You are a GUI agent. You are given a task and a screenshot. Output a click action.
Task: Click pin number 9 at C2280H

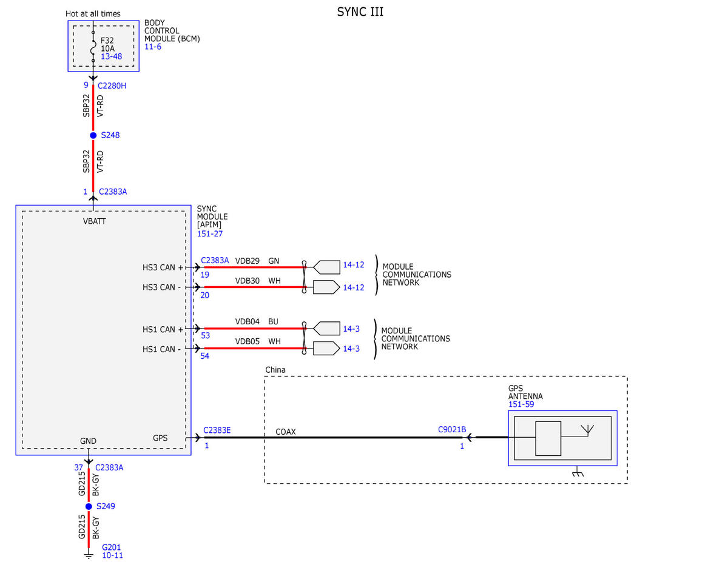click(86, 85)
